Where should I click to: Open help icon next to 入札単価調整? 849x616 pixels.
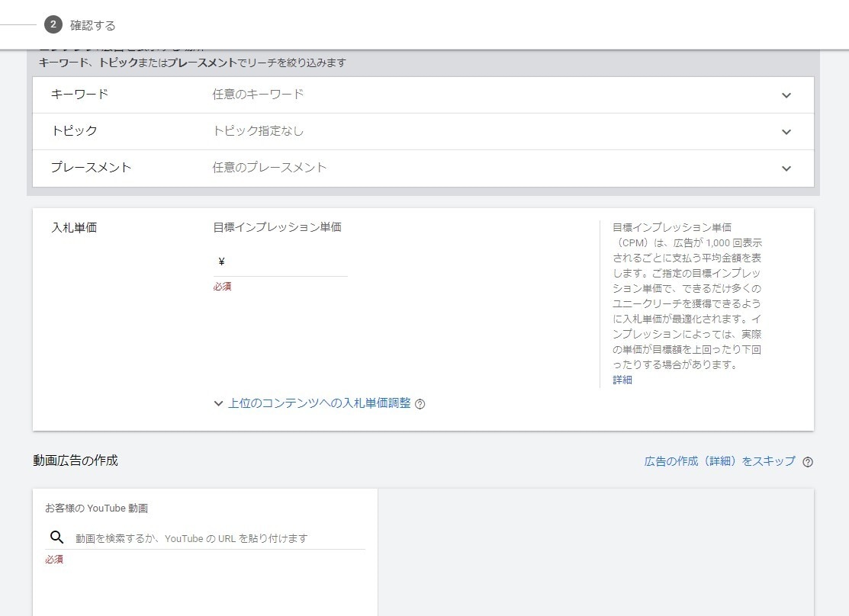(420, 404)
